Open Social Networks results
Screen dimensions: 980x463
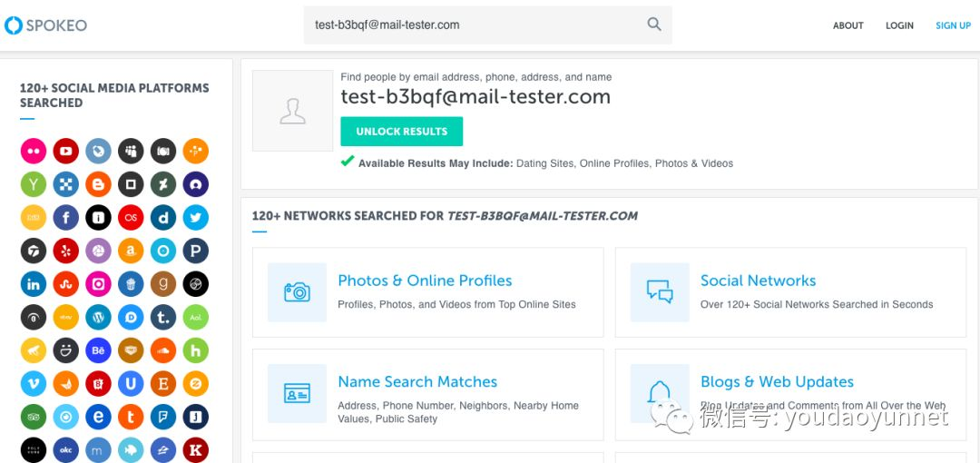[790, 292]
